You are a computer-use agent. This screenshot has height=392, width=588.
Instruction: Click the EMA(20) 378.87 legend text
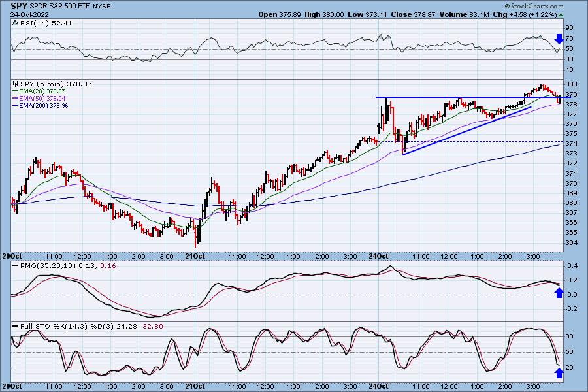[x=42, y=91]
